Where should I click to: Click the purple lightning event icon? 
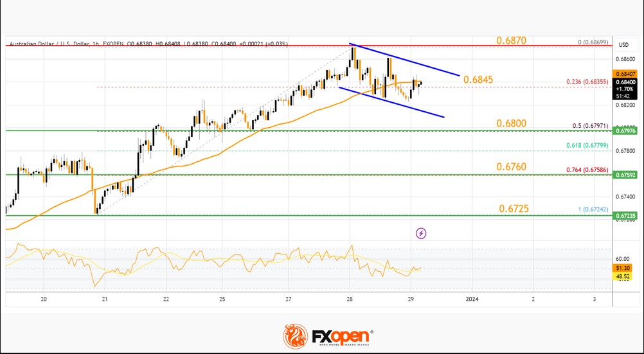coord(421,234)
